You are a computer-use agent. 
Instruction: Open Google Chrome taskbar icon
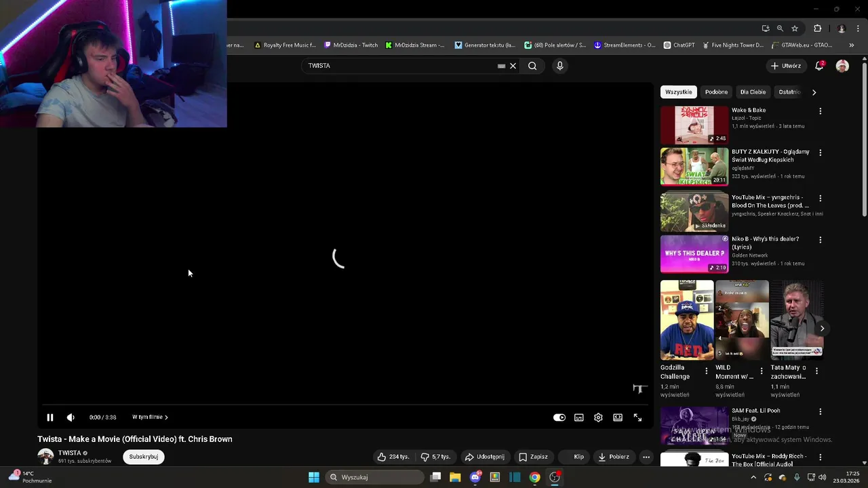[x=535, y=477]
